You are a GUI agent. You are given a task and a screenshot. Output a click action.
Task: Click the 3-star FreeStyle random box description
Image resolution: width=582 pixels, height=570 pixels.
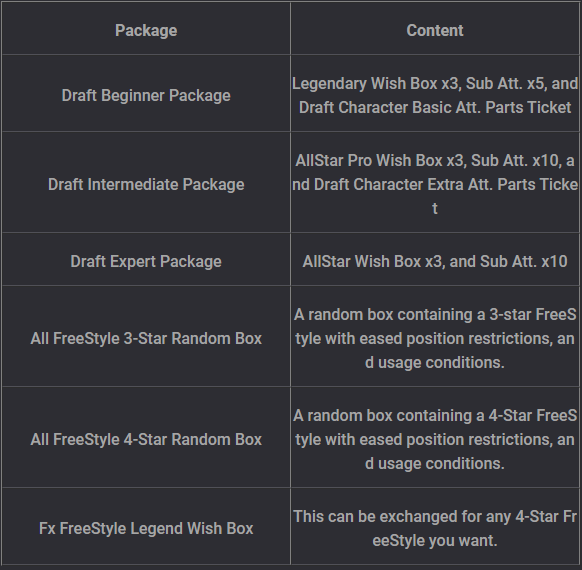(x=435, y=338)
